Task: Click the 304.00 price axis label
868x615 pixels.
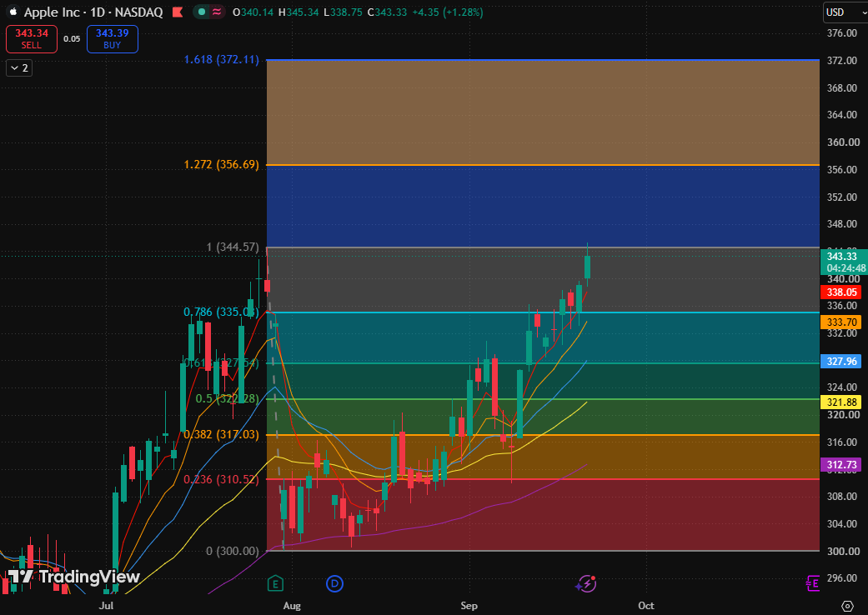Action: click(x=842, y=523)
